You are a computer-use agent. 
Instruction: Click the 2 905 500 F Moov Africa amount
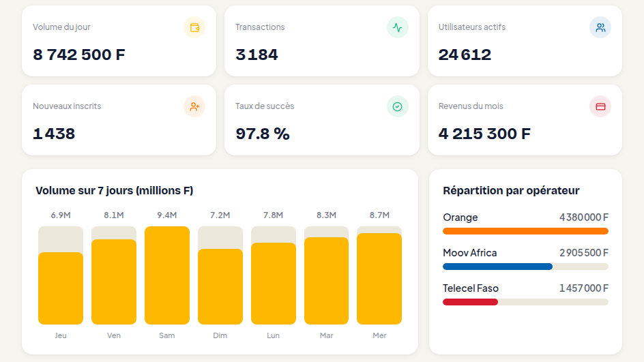584,252
